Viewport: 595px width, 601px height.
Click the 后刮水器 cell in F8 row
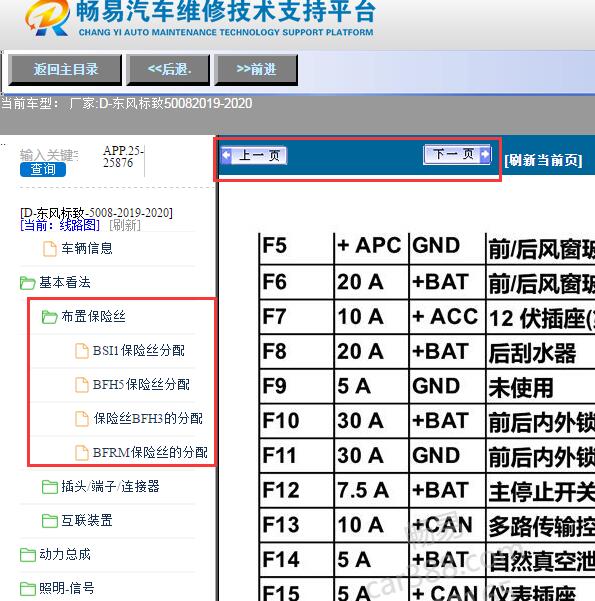click(x=541, y=351)
